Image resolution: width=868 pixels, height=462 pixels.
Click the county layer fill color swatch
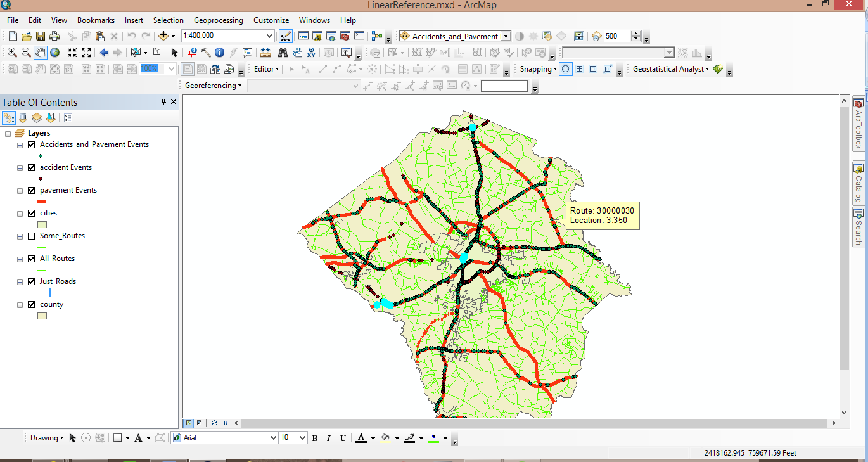coord(42,316)
